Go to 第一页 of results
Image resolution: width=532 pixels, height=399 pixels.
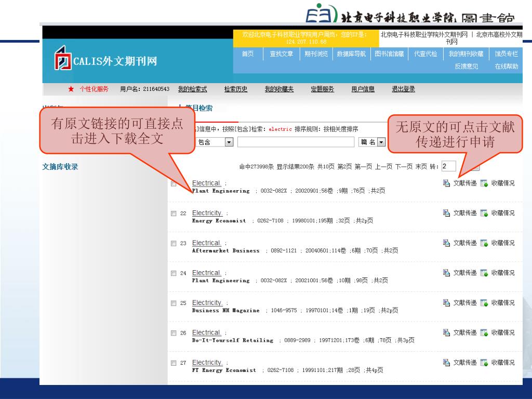pos(363,167)
